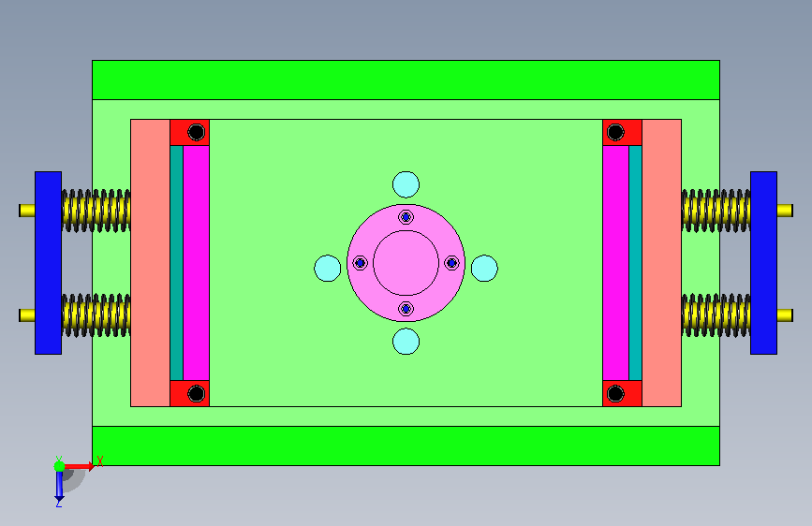Click the blue Z axis arrow
Screen dimensions: 812x526
[x=59, y=487]
